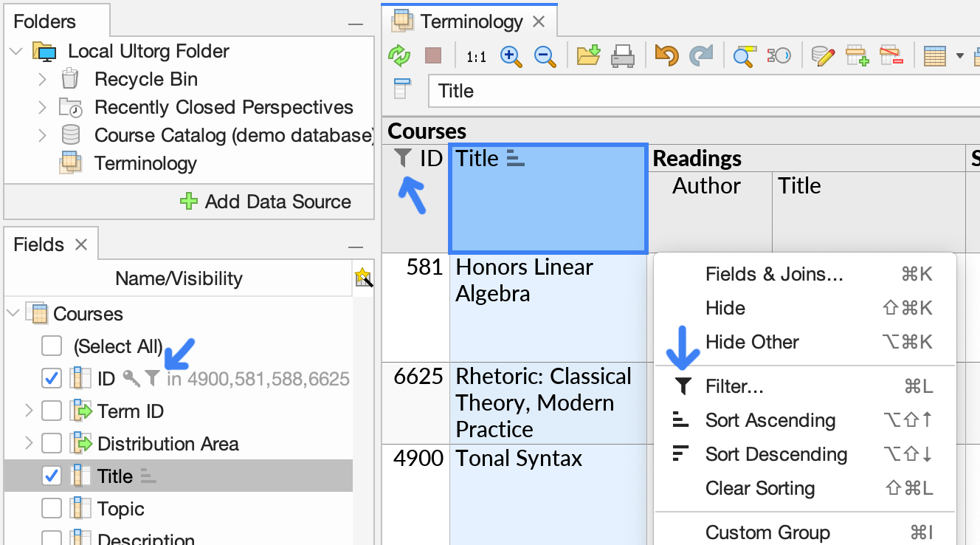Image resolution: width=980 pixels, height=545 pixels.
Task: Click the red stop square icon
Action: coord(432,55)
